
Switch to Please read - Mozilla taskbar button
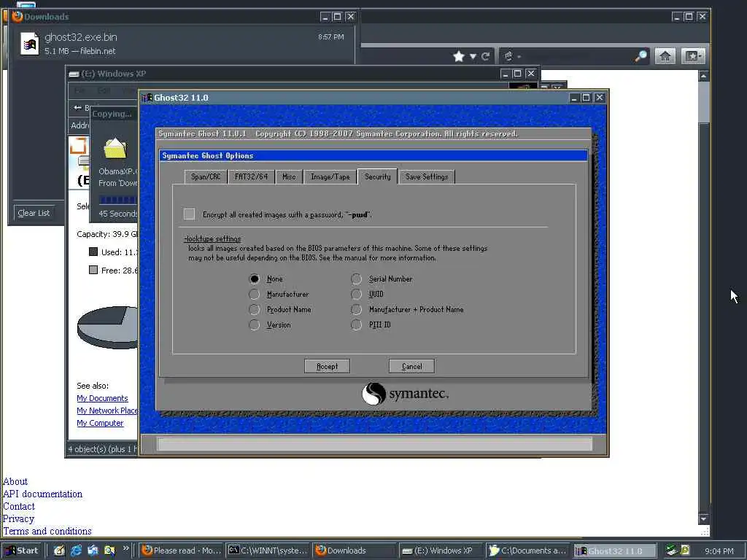point(182,551)
